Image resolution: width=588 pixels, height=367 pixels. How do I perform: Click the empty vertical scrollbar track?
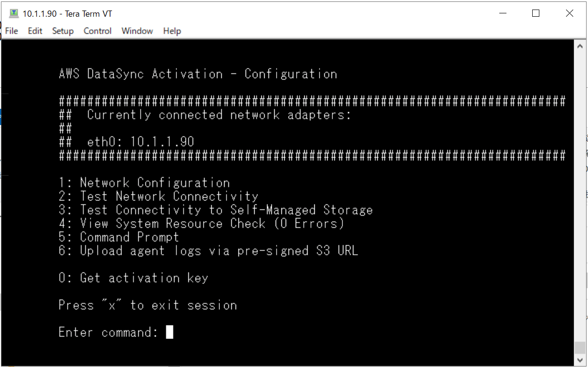point(580,191)
